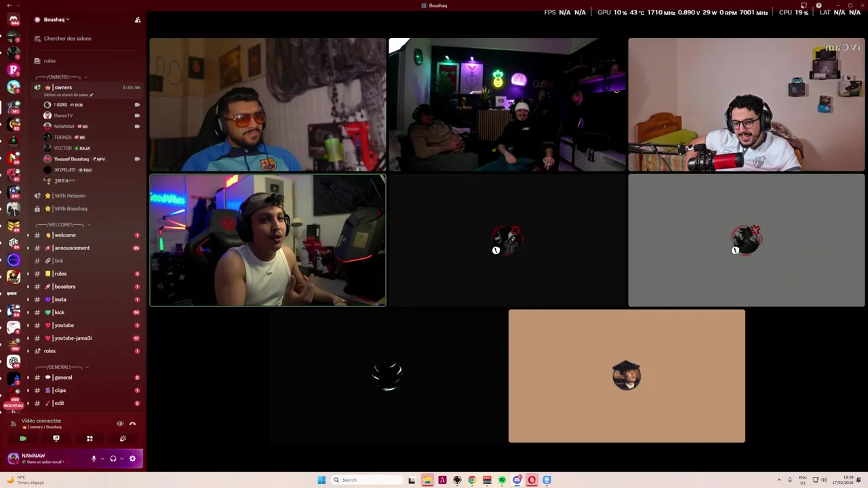The image size is (868, 488).
Task: Open the activities launcher icon
Action: (x=90, y=439)
